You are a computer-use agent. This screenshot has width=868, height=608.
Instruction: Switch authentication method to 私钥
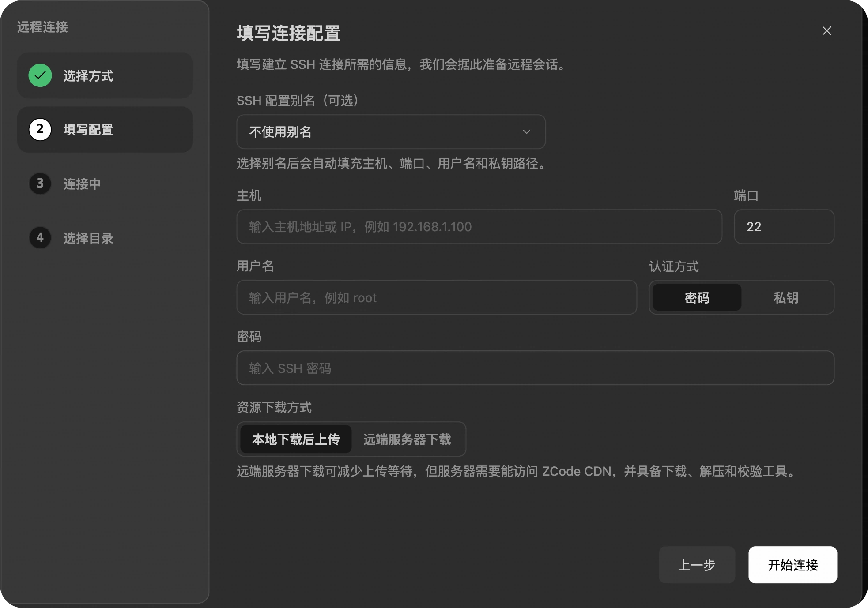coord(786,297)
